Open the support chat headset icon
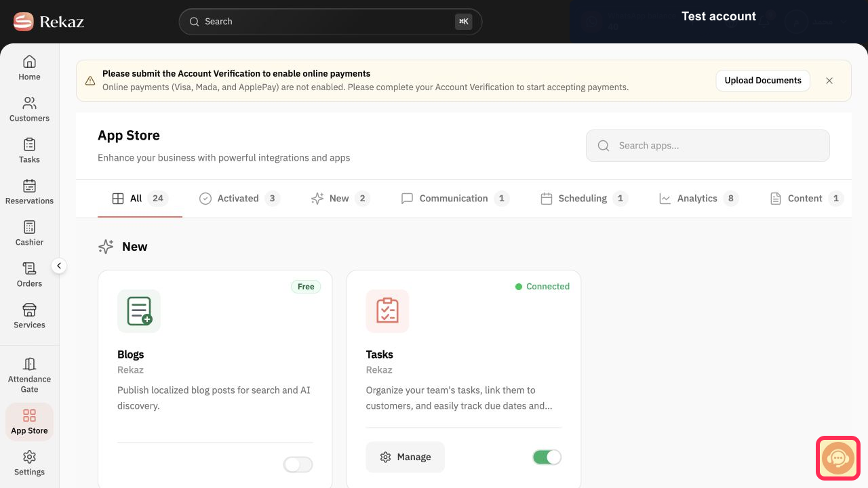This screenshot has width=868, height=488. [838, 458]
